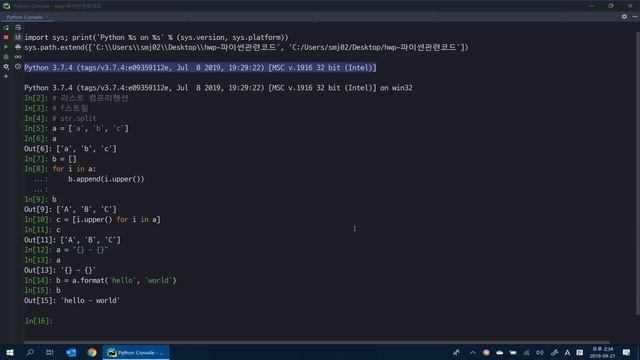Image resolution: width=640 pixels, height=360 pixels.
Task: Open the Action Center notifications icon
Action: pos(627,352)
